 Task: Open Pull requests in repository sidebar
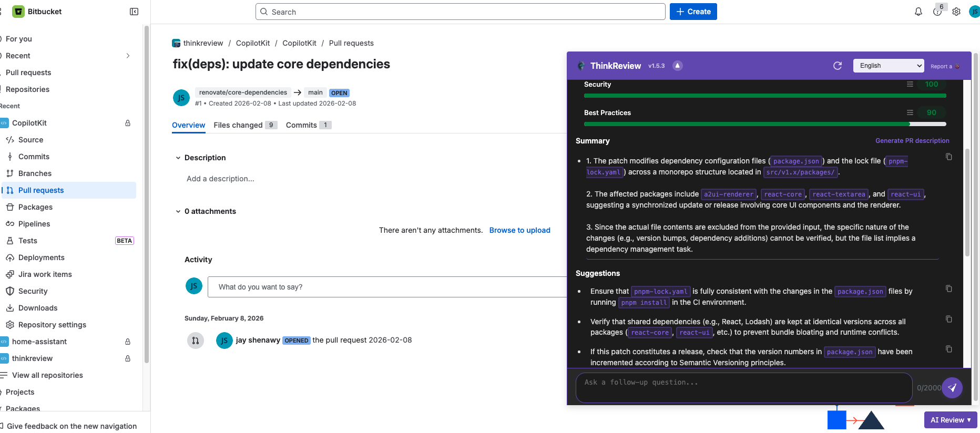[69, 190]
